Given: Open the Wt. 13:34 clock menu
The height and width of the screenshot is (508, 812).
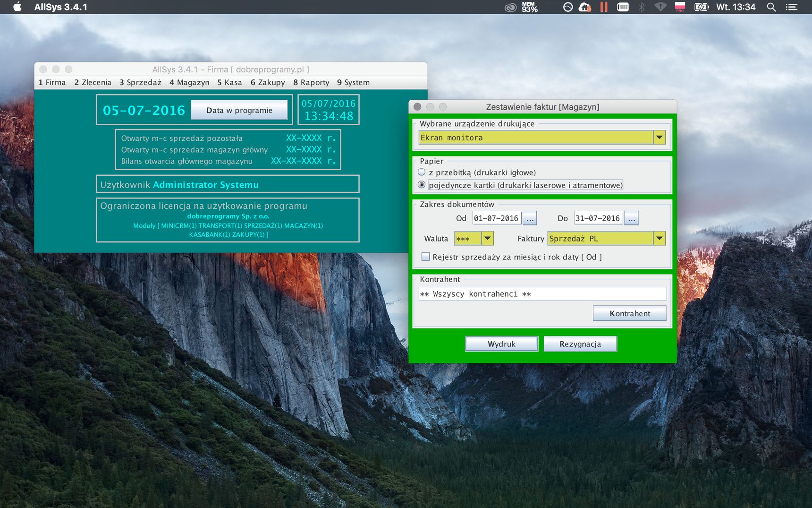Looking at the screenshot, I should (736, 7).
